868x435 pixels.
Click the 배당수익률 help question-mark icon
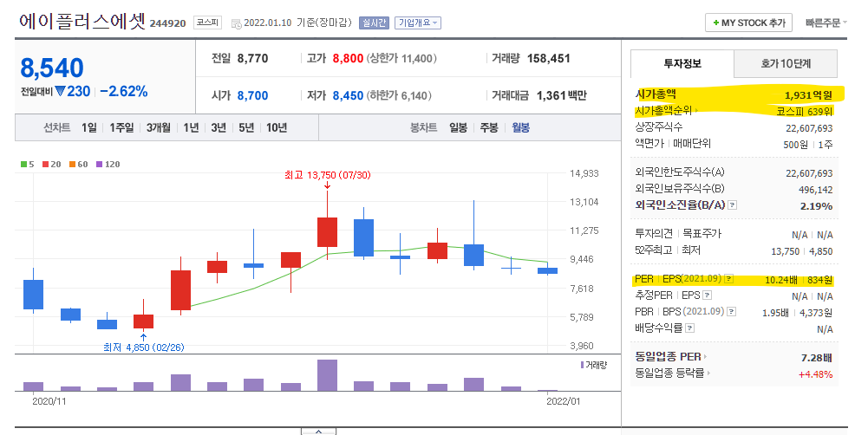(x=689, y=328)
